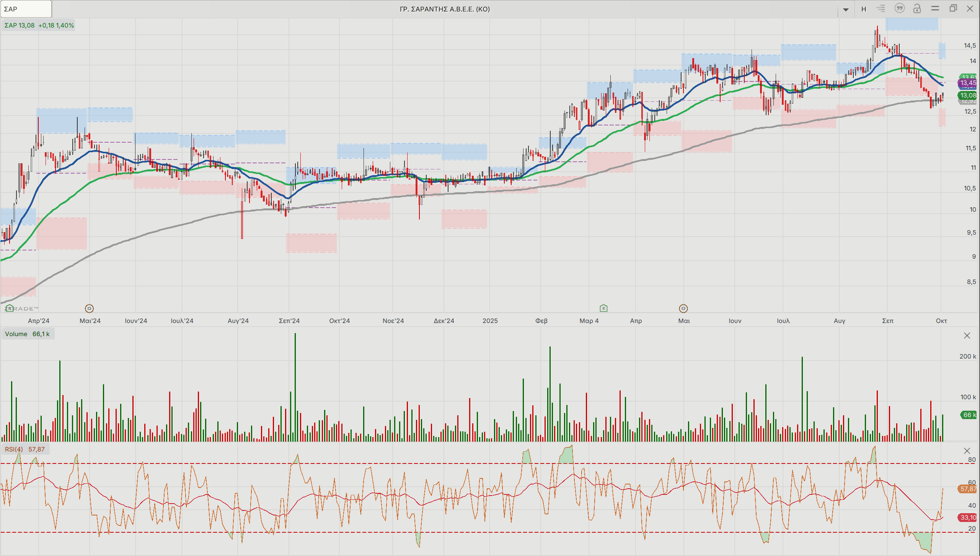The height and width of the screenshot is (556, 980).
Task: Toggle the open padlock lock icon
Action: click(917, 8)
